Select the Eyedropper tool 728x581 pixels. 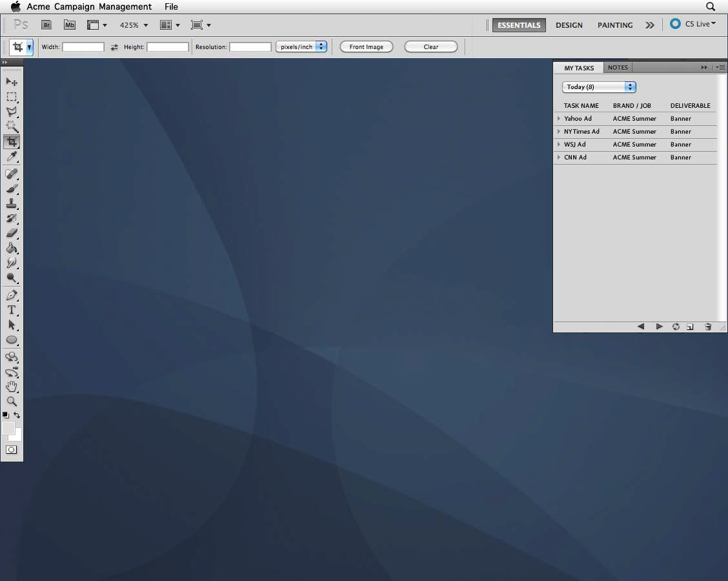[x=12, y=157]
